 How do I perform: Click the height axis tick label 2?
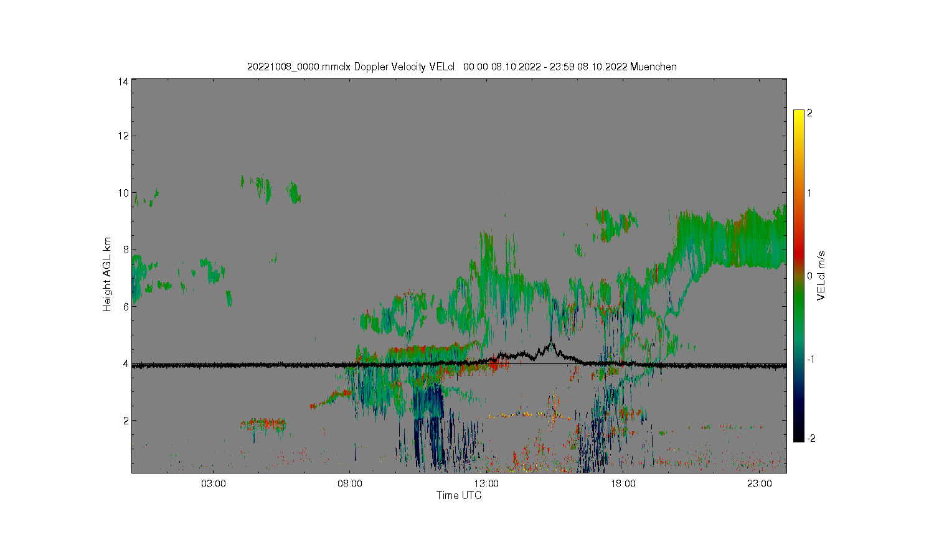click(x=126, y=421)
